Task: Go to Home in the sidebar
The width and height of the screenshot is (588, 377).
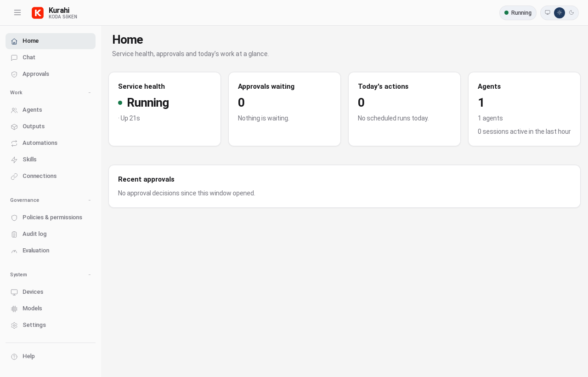Action: coord(51,41)
